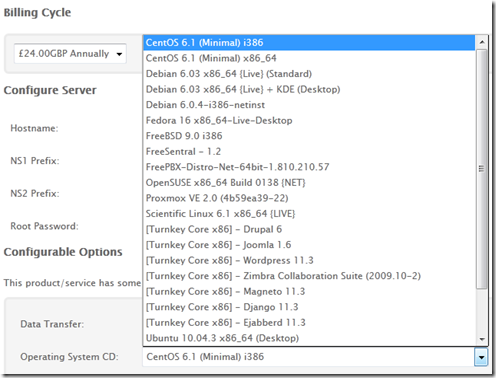Pick Debian 6.0.4-i386-netinst option
The image size is (496, 378).
[x=309, y=105]
